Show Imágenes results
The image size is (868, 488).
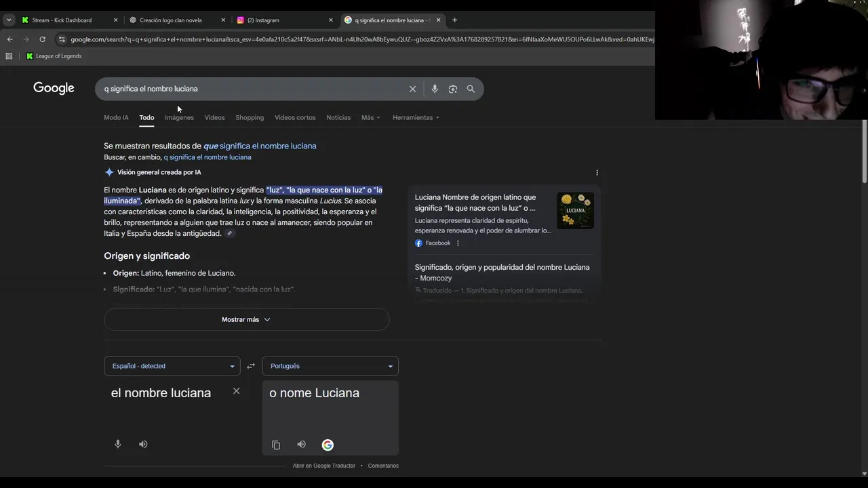pyautogui.click(x=179, y=118)
